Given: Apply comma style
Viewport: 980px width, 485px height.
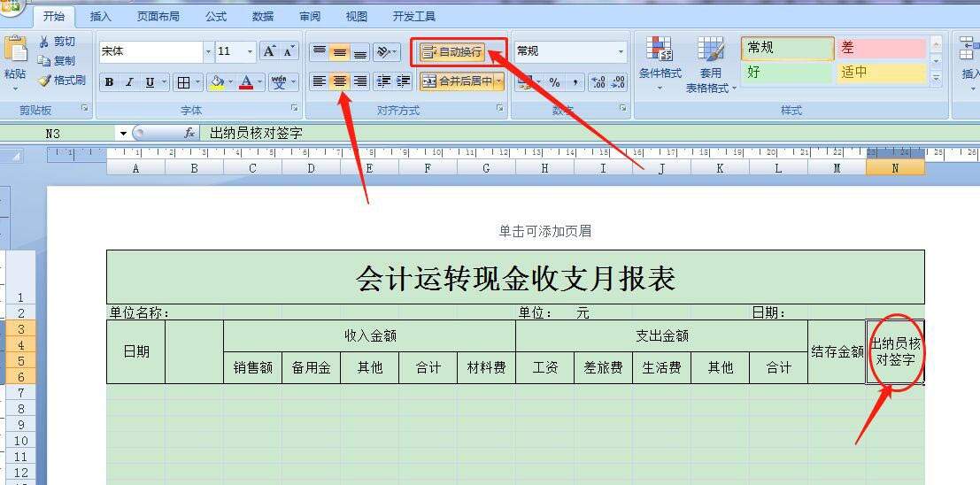Looking at the screenshot, I should click(575, 82).
